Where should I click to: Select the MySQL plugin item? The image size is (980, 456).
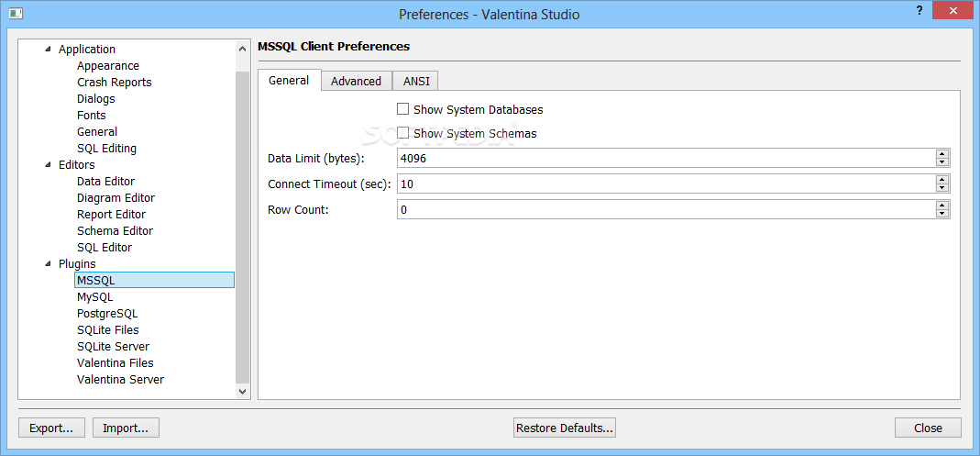pyautogui.click(x=95, y=297)
